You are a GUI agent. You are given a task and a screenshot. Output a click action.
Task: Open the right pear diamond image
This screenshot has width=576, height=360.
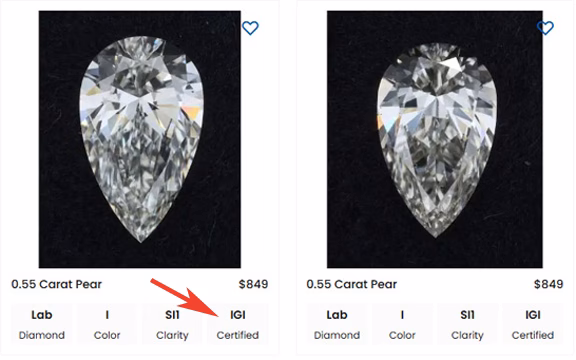(x=435, y=139)
